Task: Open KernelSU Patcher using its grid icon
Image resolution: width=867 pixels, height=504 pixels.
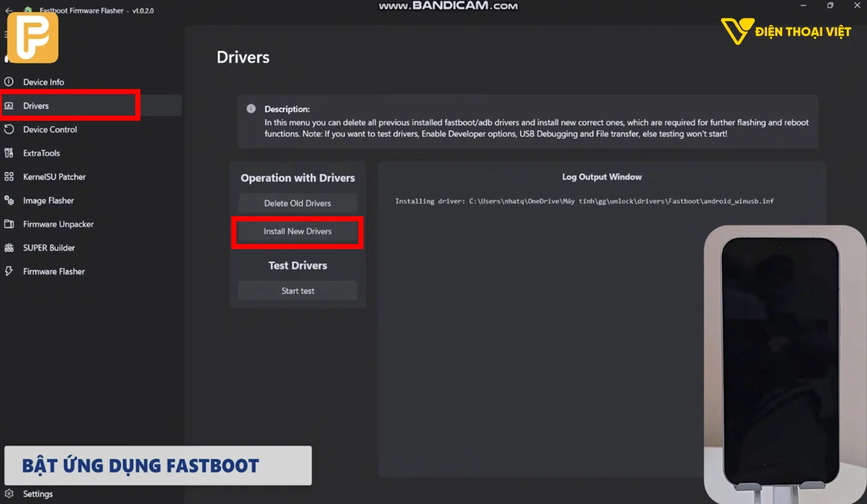Action: click(x=9, y=176)
